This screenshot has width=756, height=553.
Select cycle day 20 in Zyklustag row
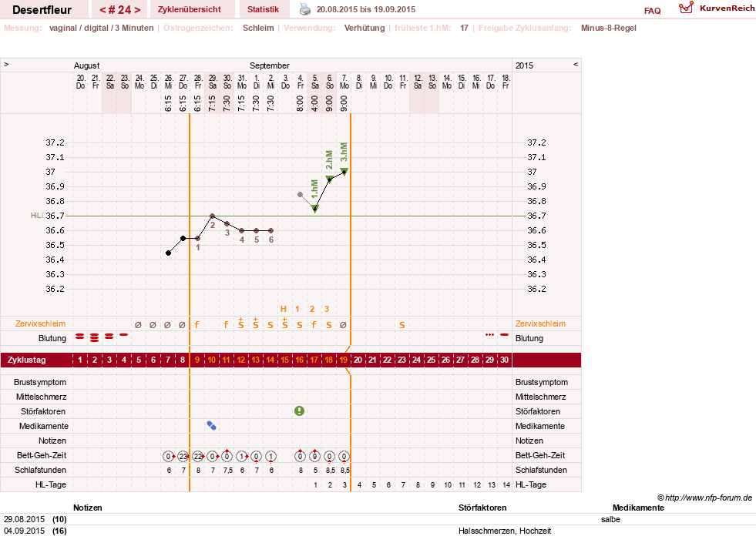[358, 360]
